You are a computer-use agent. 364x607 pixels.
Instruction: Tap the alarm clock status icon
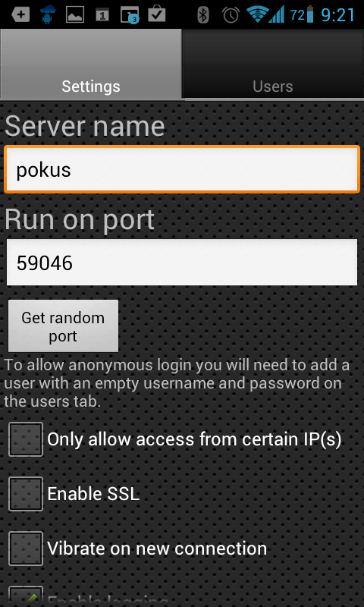(x=231, y=14)
